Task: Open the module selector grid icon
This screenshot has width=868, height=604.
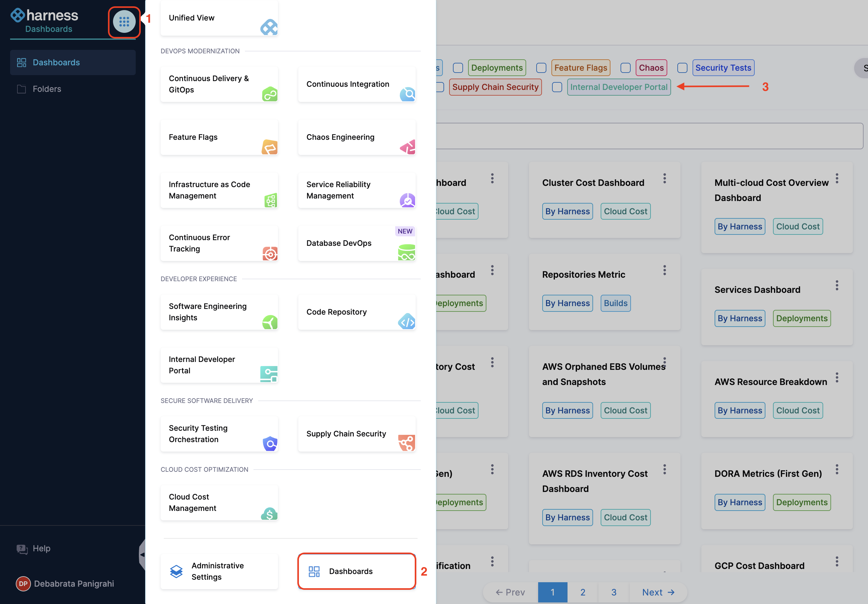Action: click(x=124, y=22)
